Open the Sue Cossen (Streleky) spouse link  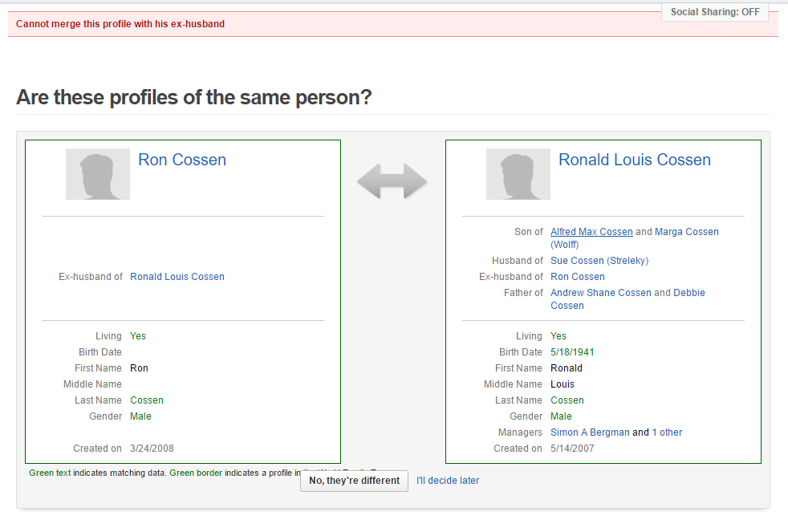point(599,261)
